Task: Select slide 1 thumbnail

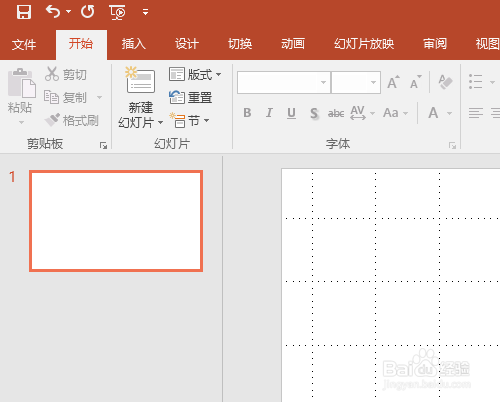Action: (x=116, y=221)
